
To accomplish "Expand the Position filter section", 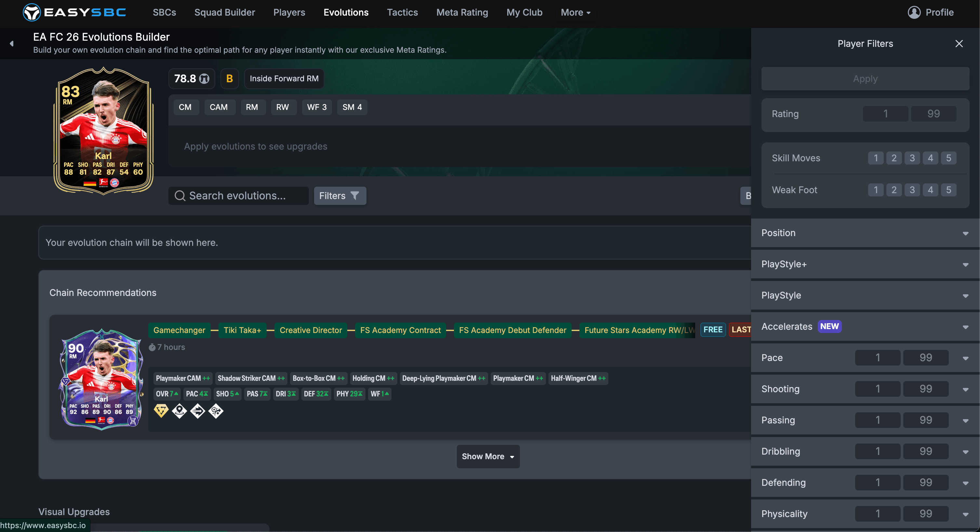I will [x=865, y=233].
